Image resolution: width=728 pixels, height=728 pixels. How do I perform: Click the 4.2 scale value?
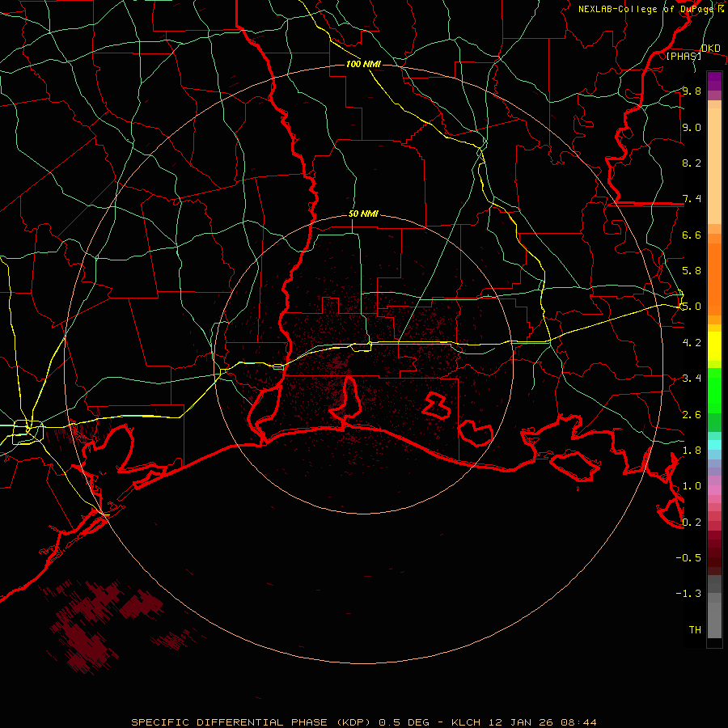click(x=692, y=343)
